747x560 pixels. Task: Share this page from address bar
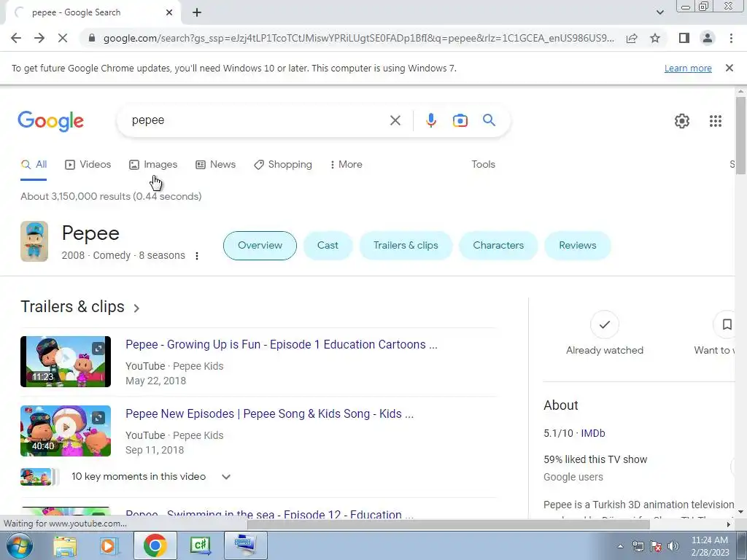(632, 38)
